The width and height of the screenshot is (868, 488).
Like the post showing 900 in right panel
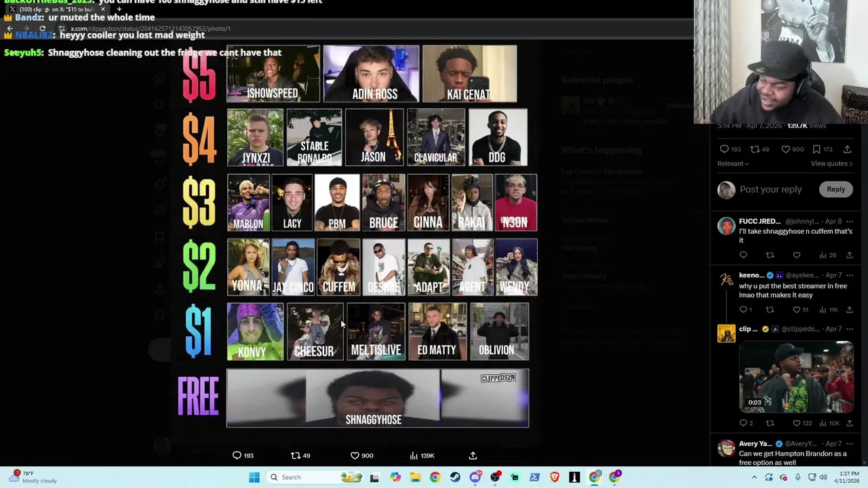coord(786,149)
